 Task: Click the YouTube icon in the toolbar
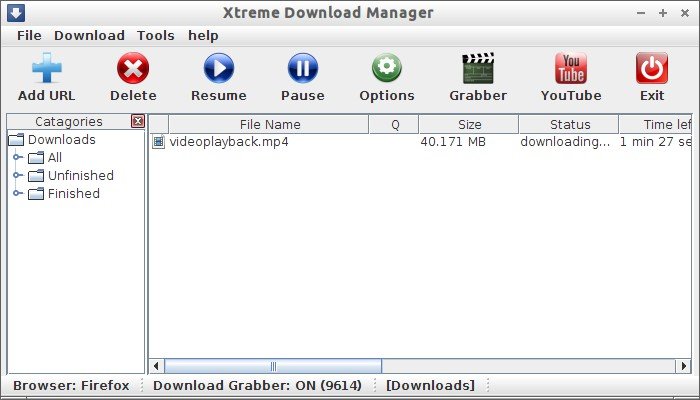click(x=571, y=68)
